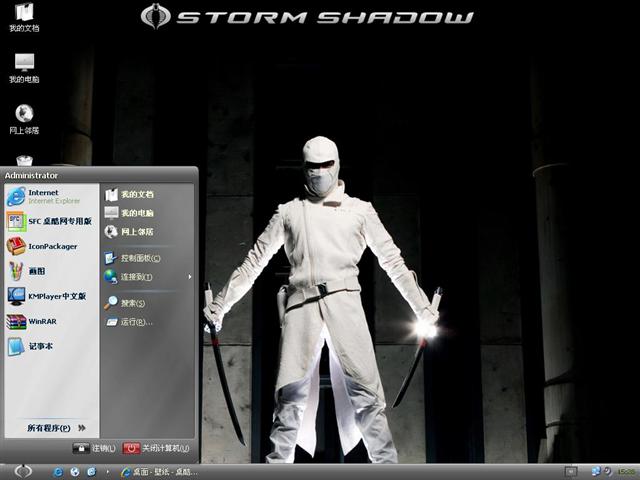The width and height of the screenshot is (640, 480).
Task: Click network icon in system tray
Action: click(x=596, y=472)
